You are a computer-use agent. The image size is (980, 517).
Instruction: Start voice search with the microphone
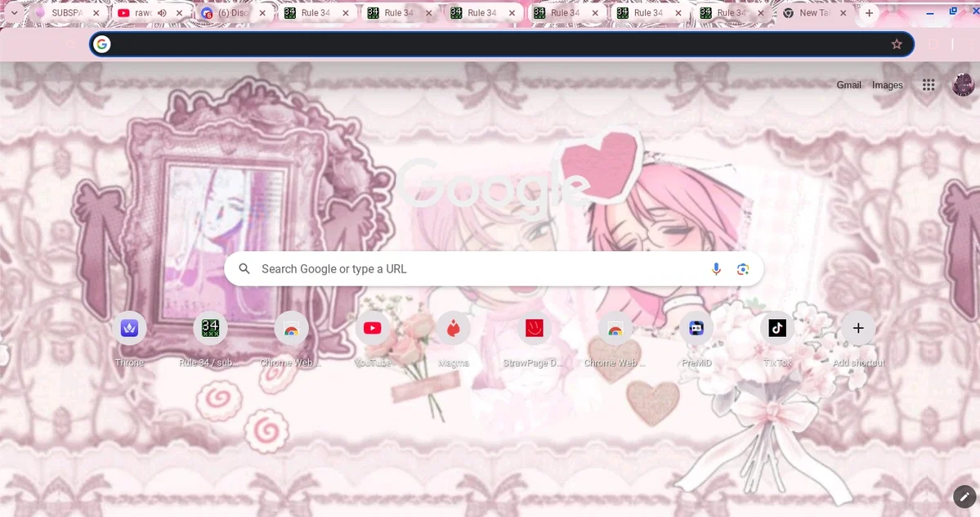coord(716,269)
